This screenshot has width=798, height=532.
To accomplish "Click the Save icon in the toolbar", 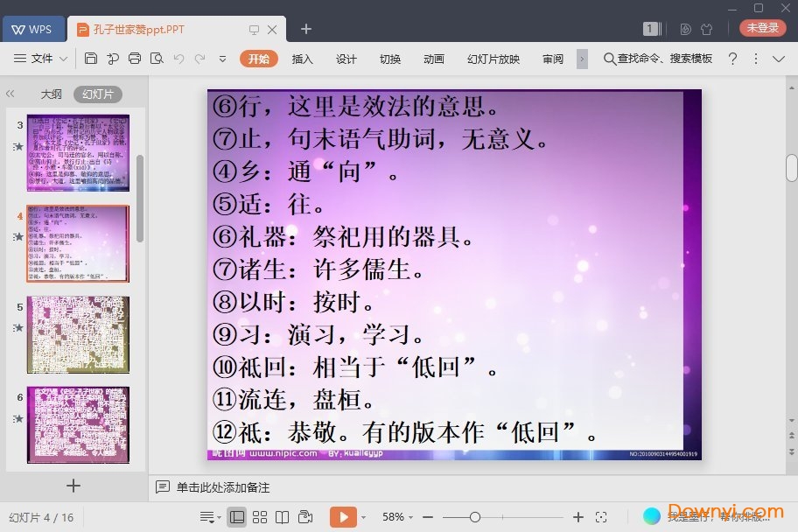I will coord(91,59).
